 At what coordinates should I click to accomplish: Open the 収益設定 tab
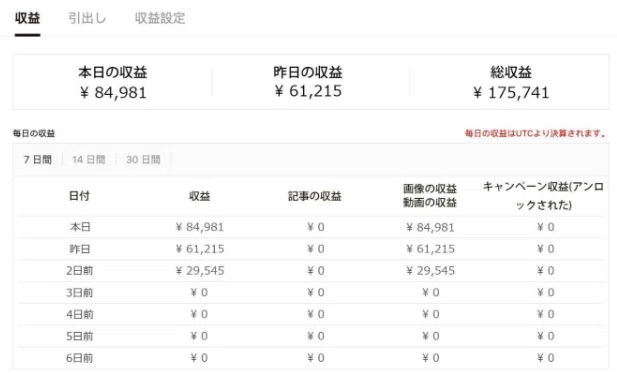point(160,18)
